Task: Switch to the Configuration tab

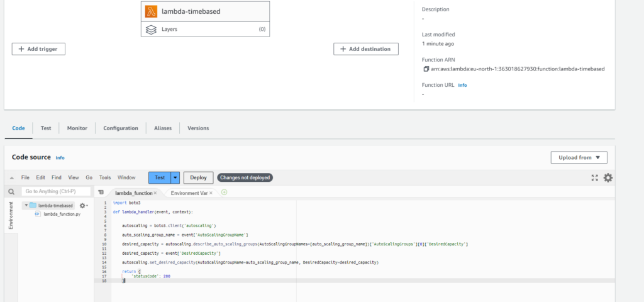Action: pyautogui.click(x=121, y=128)
